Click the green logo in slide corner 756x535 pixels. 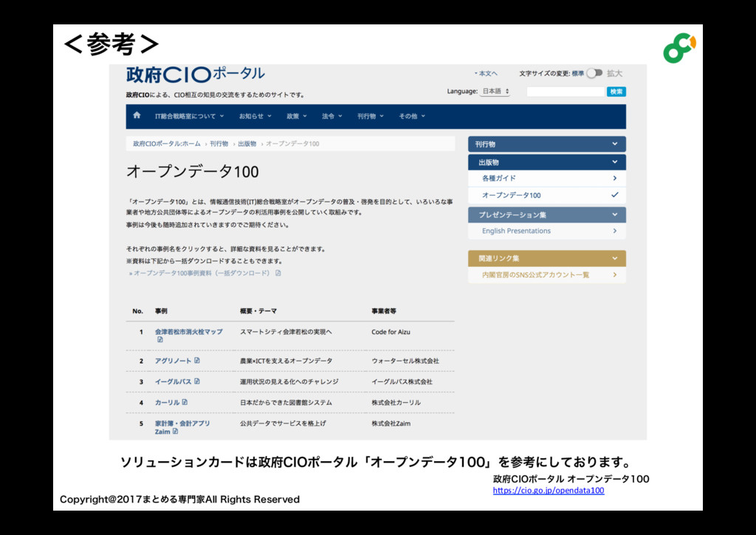[x=679, y=48]
